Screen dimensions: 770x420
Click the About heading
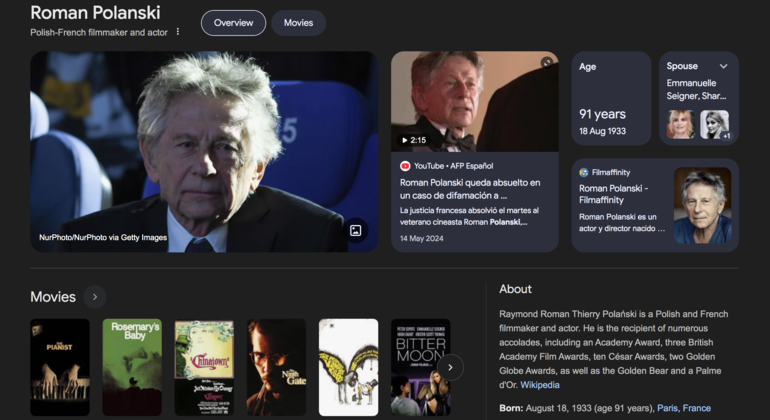515,289
